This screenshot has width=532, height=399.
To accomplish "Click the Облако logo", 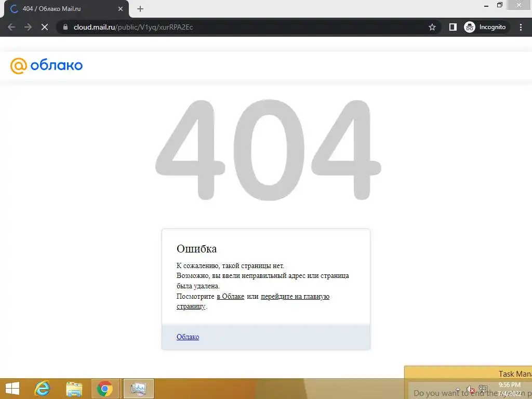I will pyautogui.click(x=46, y=65).
